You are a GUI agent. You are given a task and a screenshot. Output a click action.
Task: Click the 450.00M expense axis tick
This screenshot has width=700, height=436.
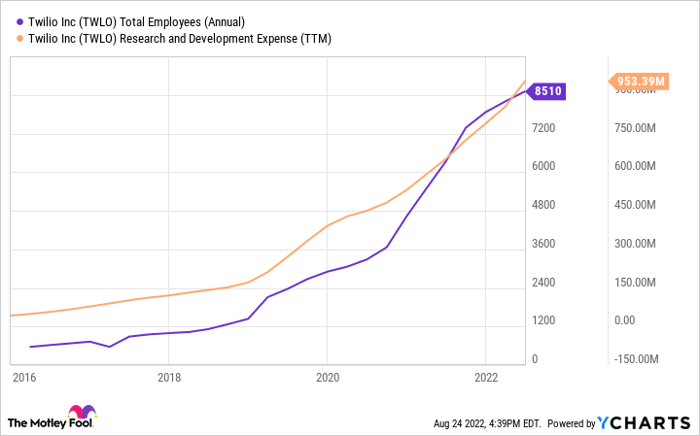click(635, 205)
